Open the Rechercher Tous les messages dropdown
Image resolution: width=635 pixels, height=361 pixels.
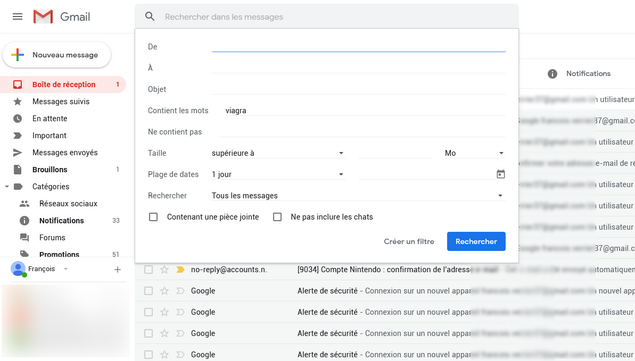coord(358,195)
